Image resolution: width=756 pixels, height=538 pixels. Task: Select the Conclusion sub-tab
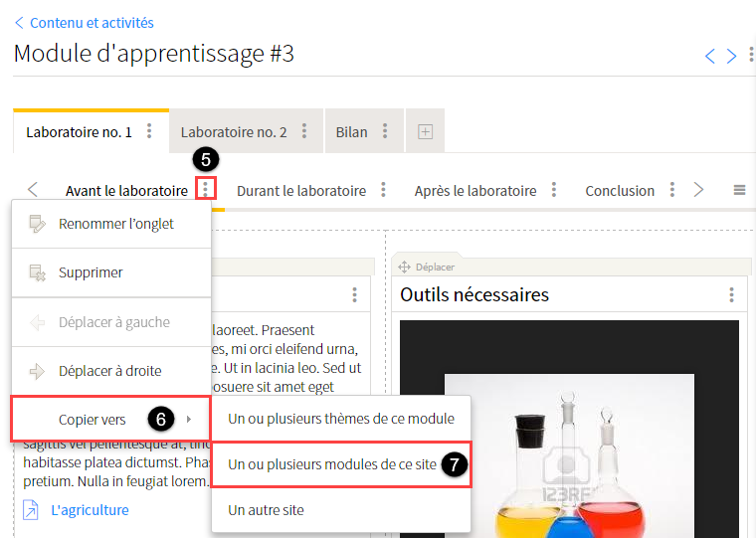coord(620,191)
